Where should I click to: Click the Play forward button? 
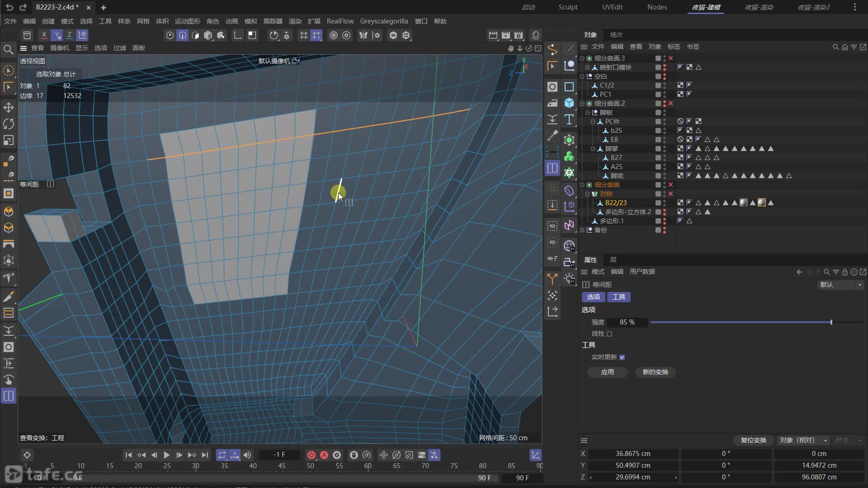(x=166, y=455)
